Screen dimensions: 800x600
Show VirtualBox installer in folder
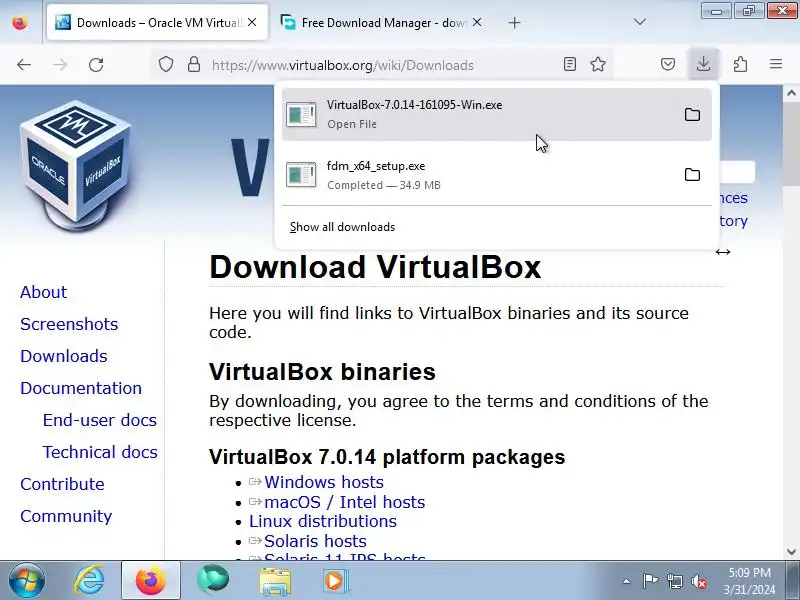coord(692,115)
